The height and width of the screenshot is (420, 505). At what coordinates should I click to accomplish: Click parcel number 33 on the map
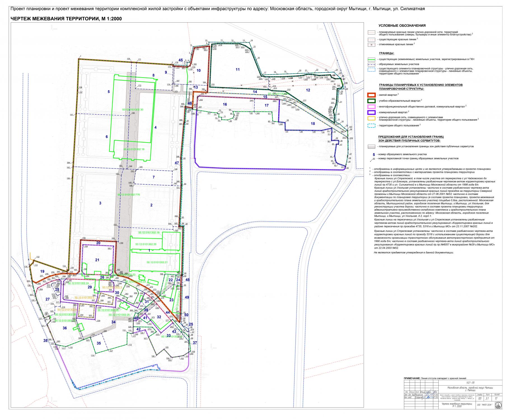(x=168, y=335)
